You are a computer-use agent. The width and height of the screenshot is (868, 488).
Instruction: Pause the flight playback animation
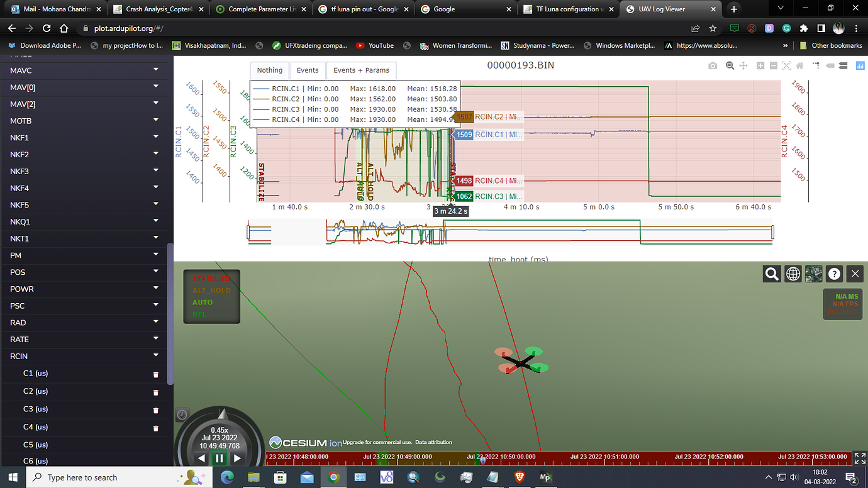coord(219,458)
